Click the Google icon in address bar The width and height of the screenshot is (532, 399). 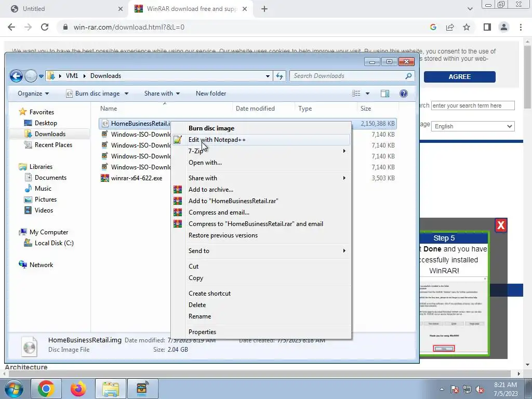click(x=433, y=27)
